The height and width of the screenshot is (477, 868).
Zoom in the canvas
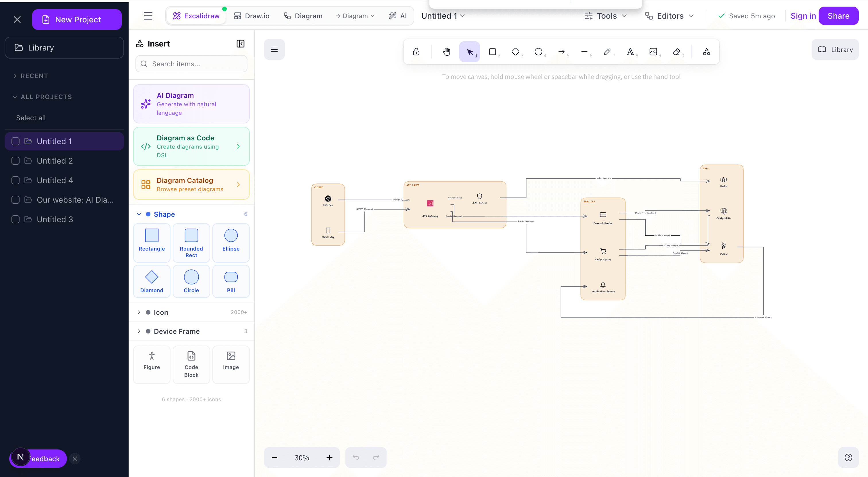coord(329,457)
